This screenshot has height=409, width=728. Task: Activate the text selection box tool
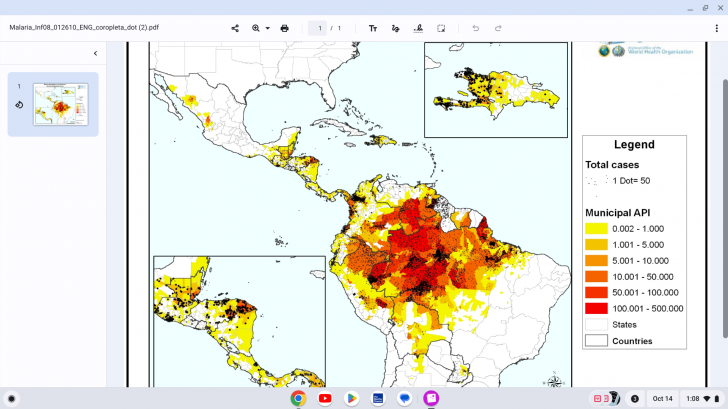pyautogui.click(x=441, y=28)
